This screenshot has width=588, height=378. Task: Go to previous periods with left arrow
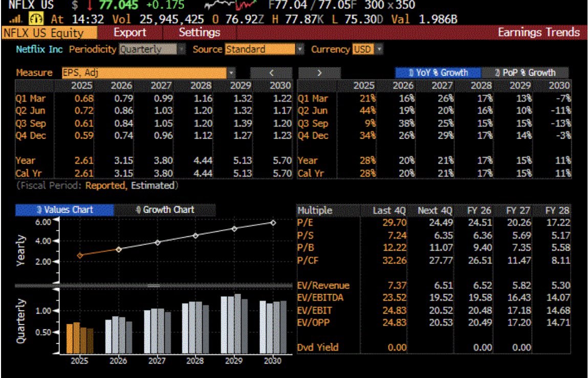tap(271, 73)
